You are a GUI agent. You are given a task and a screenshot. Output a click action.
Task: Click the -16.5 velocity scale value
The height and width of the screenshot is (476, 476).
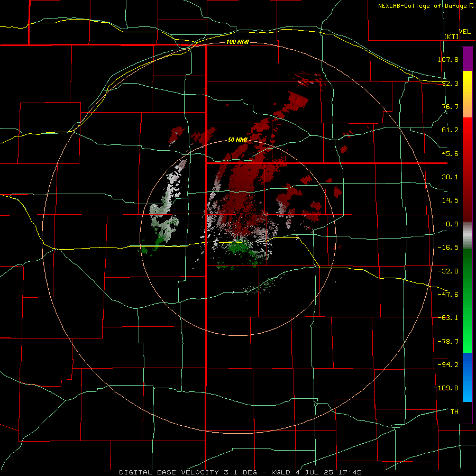pos(448,248)
